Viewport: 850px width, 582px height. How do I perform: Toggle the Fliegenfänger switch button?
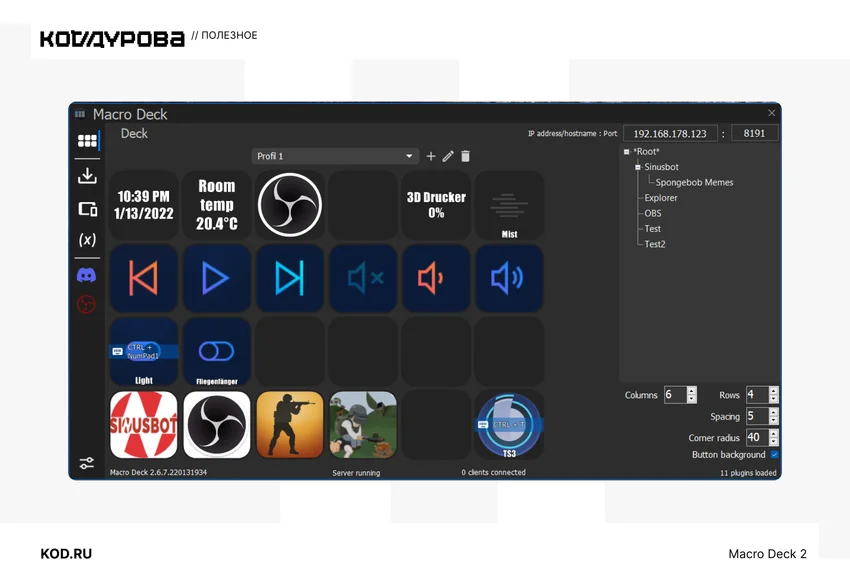click(216, 351)
